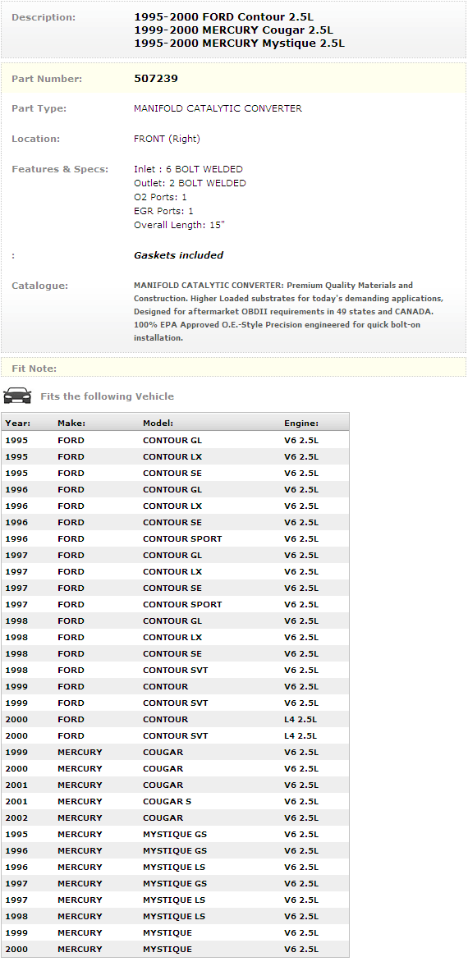Viewport: 468px width, 980px height.
Task: Select the 1996 Contour Sport row
Action: [175, 538]
